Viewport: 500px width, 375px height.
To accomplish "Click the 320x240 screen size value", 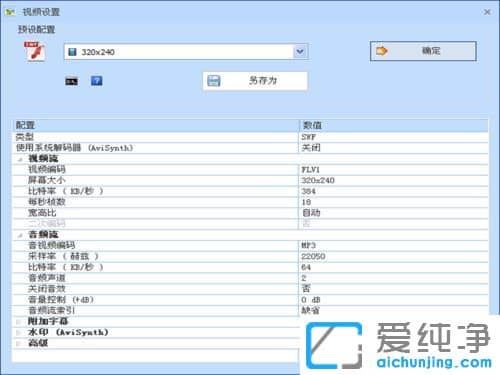I will tap(318, 180).
